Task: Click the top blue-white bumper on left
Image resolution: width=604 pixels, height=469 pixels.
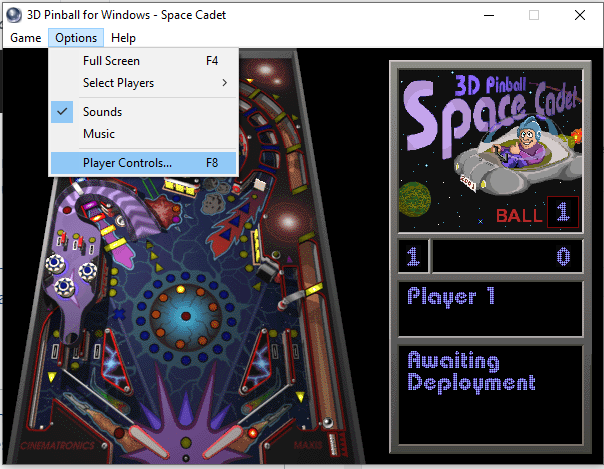Action: click(x=55, y=264)
